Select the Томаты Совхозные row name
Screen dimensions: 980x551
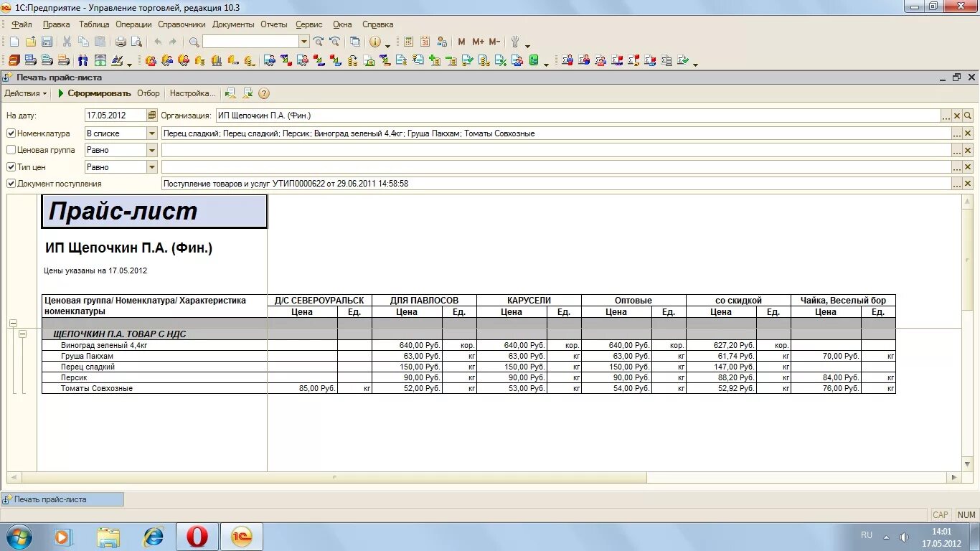(97, 388)
